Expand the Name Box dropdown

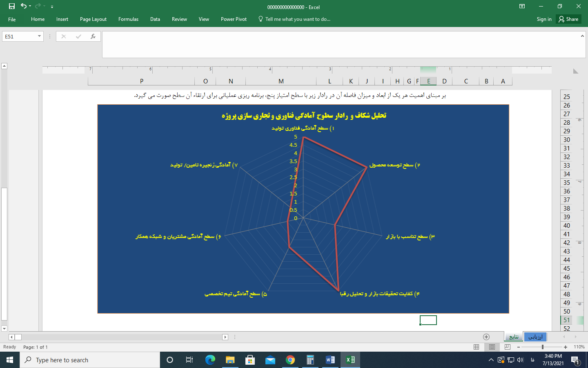(39, 36)
